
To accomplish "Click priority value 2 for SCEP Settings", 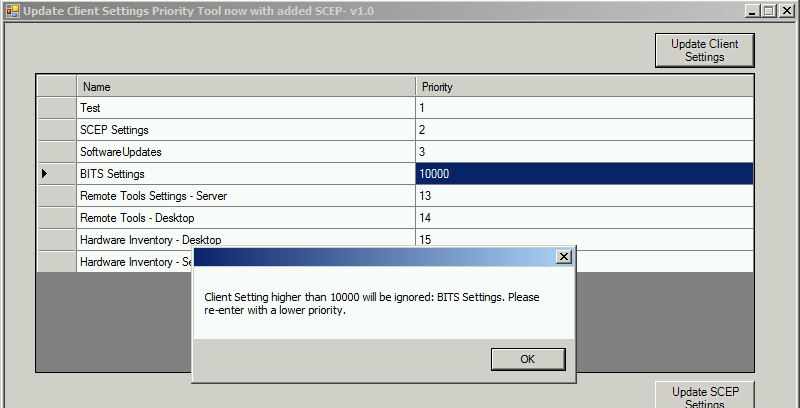I will coord(582,130).
